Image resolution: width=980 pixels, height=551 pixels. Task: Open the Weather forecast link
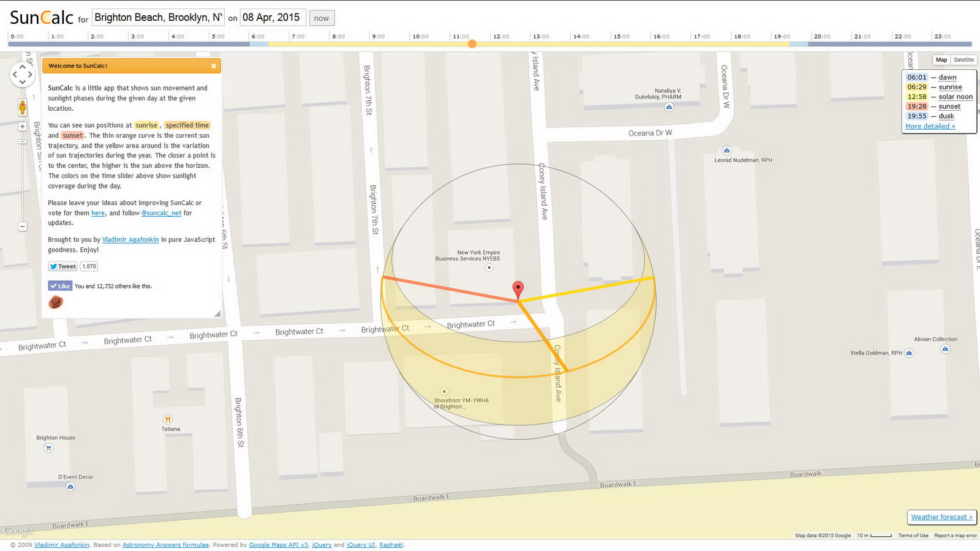point(941,517)
